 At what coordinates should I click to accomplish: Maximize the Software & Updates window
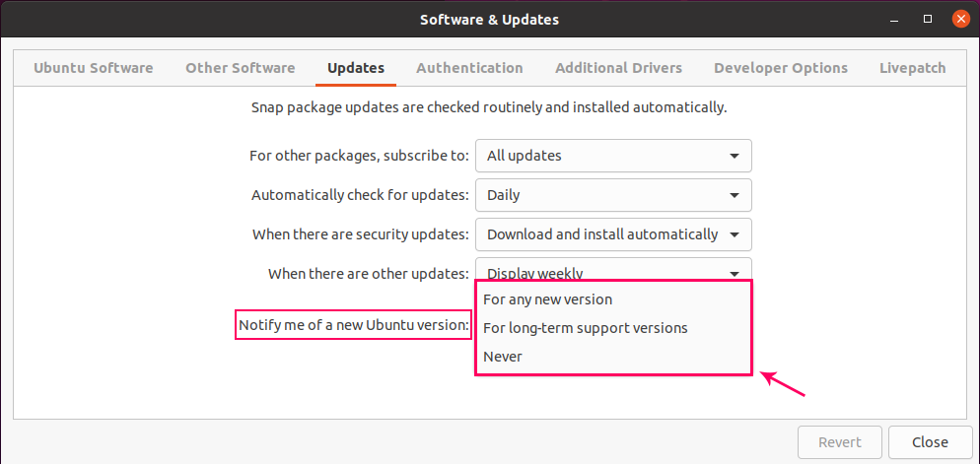click(928, 19)
